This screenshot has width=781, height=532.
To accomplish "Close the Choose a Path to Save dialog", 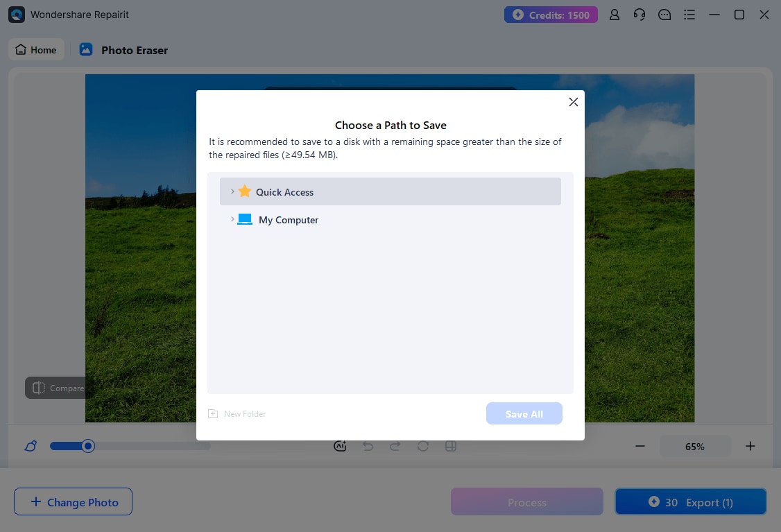I will click(x=574, y=102).
